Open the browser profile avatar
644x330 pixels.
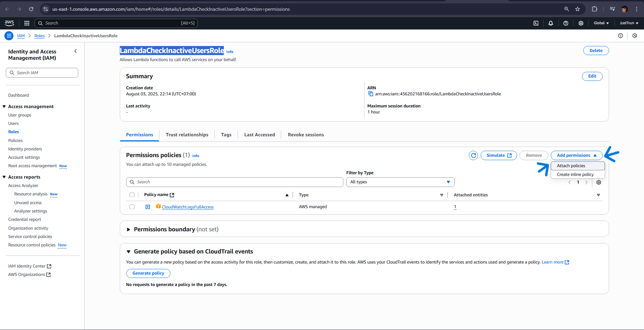625,9
